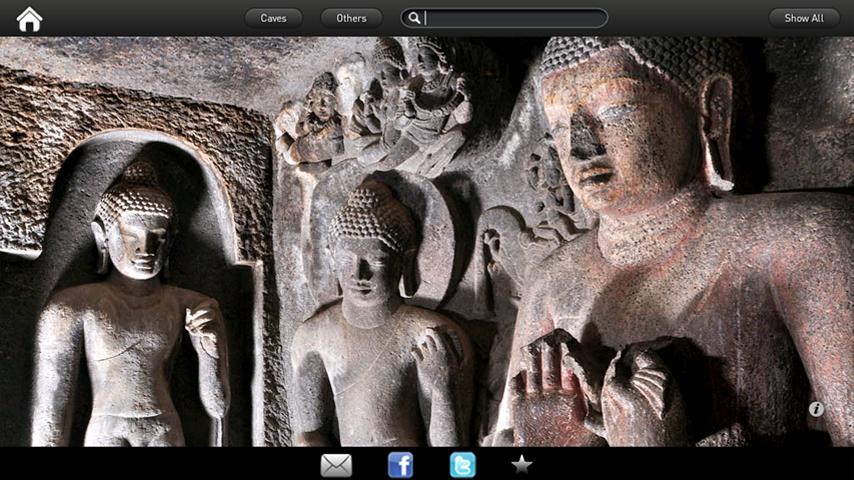Share via email envelope icon
Viewport: 854px width, 480px height.
click(336, 465)
